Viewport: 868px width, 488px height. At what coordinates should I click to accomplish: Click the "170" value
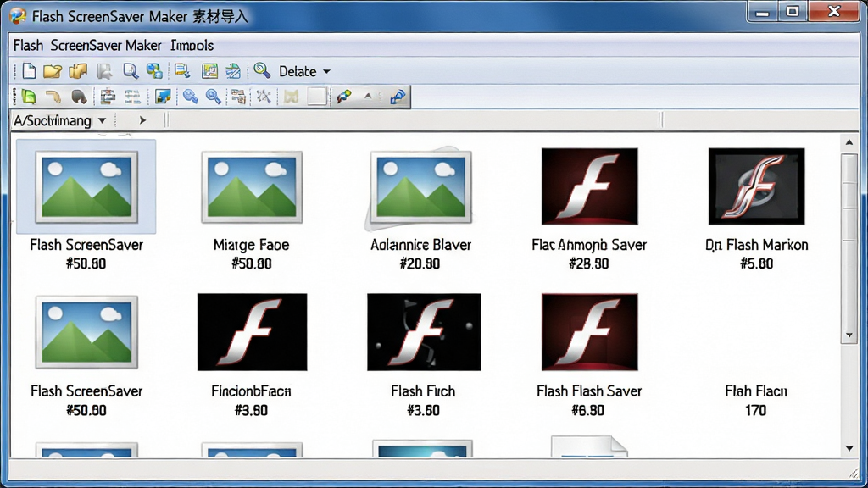755,411
